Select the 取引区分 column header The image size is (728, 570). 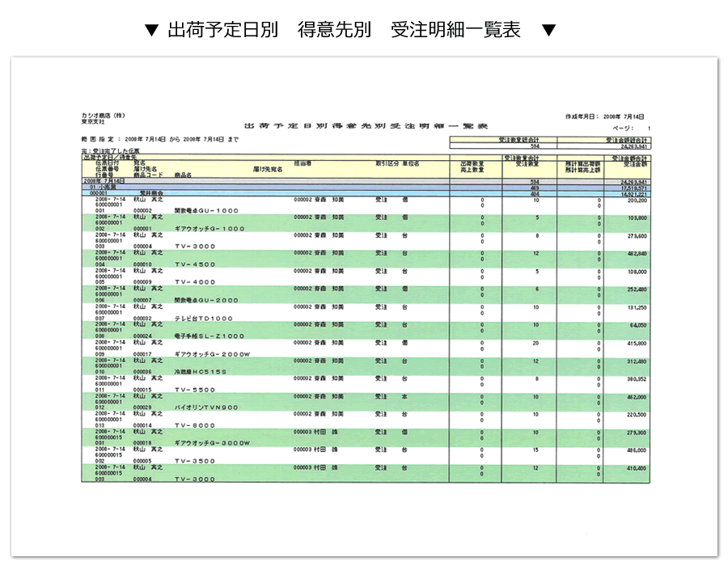(387, 163)
